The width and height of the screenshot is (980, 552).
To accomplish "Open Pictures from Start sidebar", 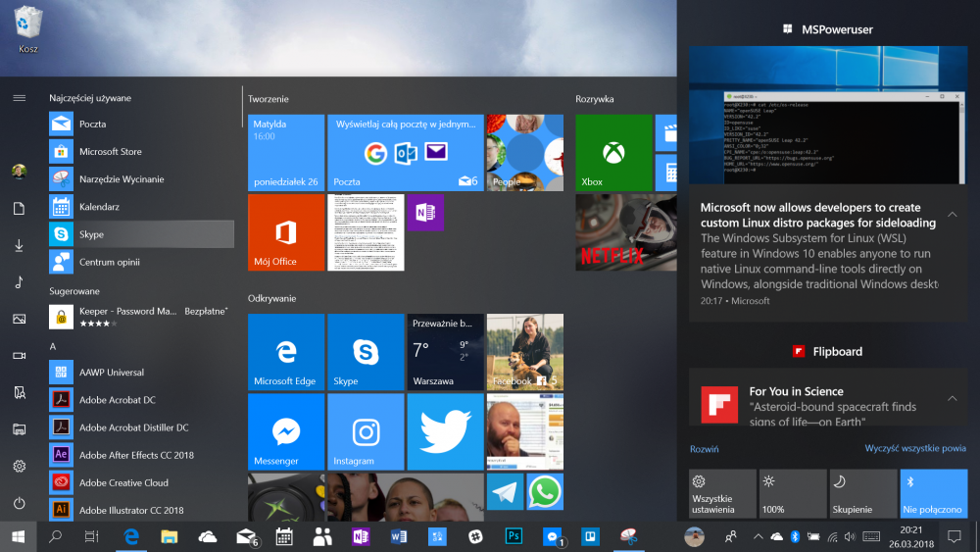I will tap(20, 319).
